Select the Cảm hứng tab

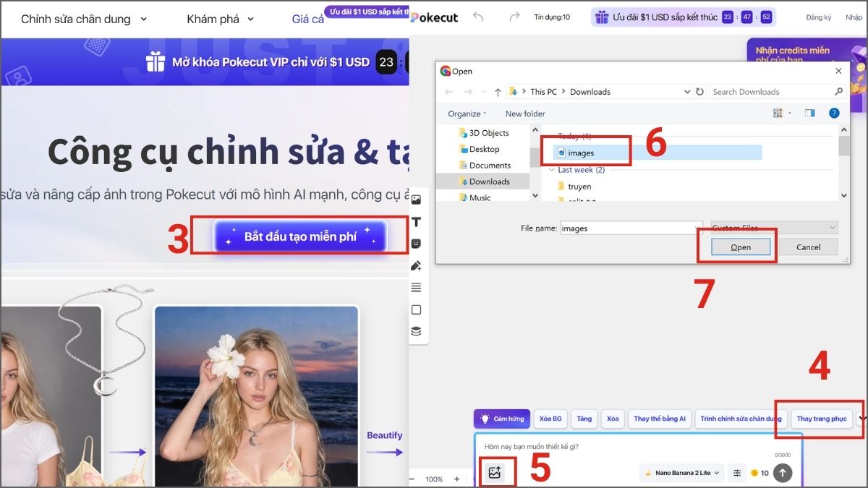[x=501, y=419]
